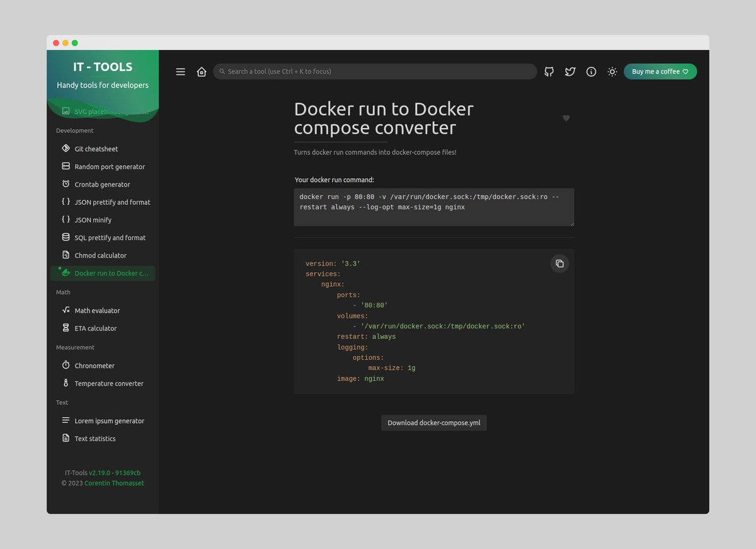Click the "- '80:80'" ports entry

tap(370, 305)
